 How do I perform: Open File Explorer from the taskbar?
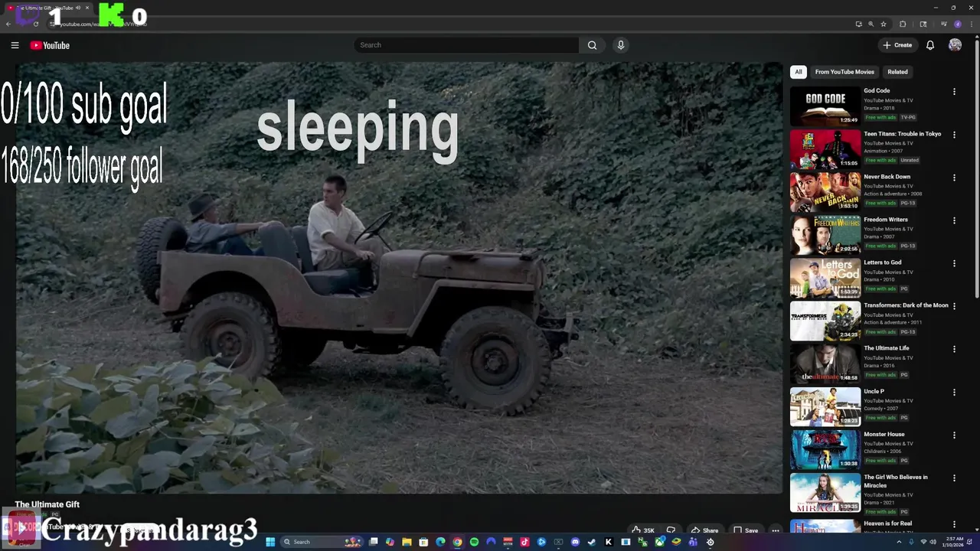coord(407,542)
